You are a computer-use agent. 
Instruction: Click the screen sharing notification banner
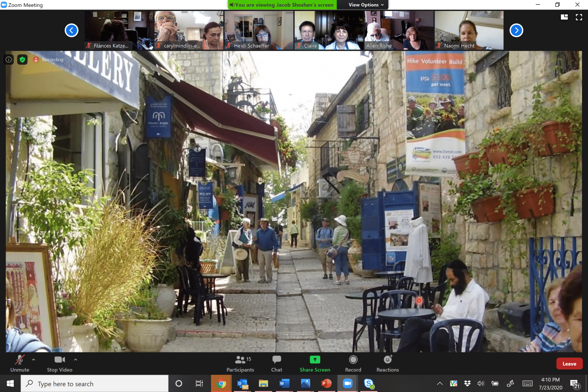[x=282, y=5]
